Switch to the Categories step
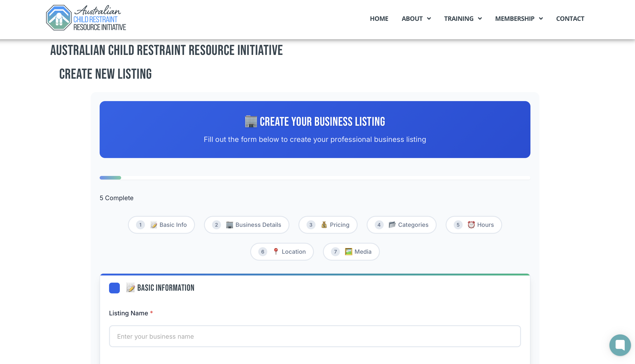The width and height of the screenshot is (635, 364). coord(402,225)
